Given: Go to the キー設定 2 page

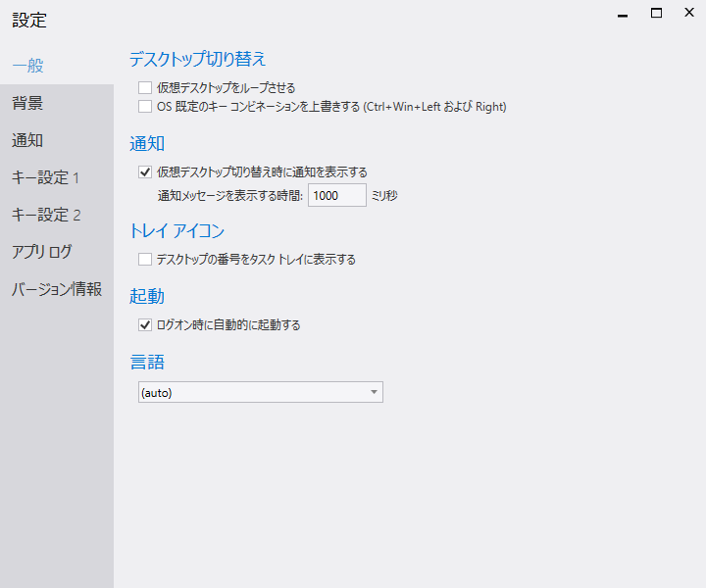Looking at the screenshot, I should (x=45, y=215).
